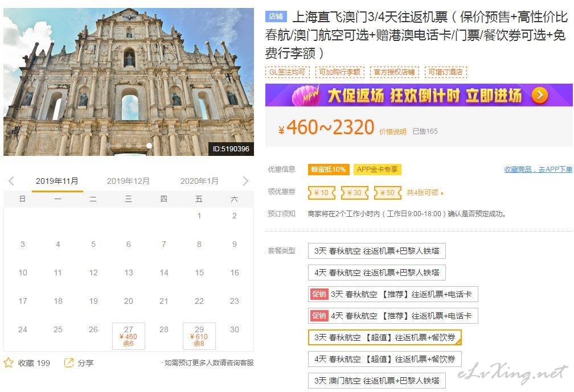
Task: Go to previous month with left arrow
Action: 11,181
